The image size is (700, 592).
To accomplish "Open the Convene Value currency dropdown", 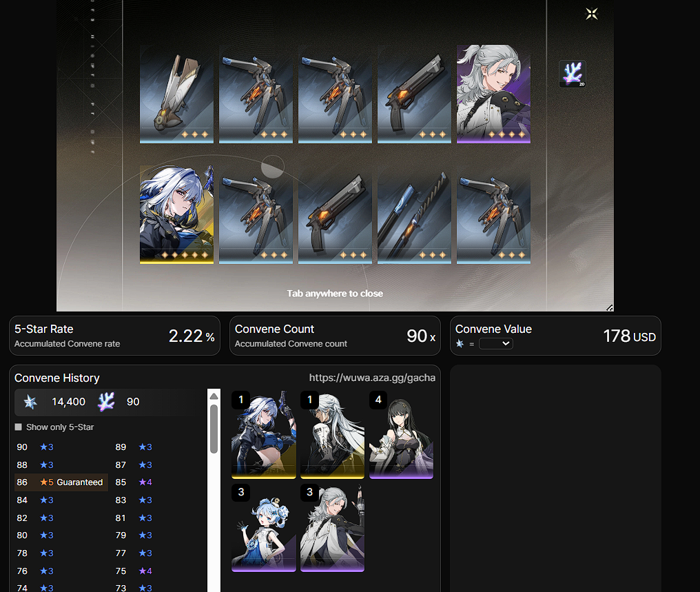I will pos(495,343).
